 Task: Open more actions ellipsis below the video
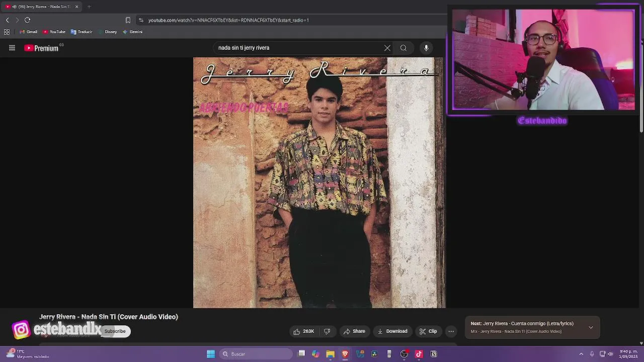click(451, 331)
